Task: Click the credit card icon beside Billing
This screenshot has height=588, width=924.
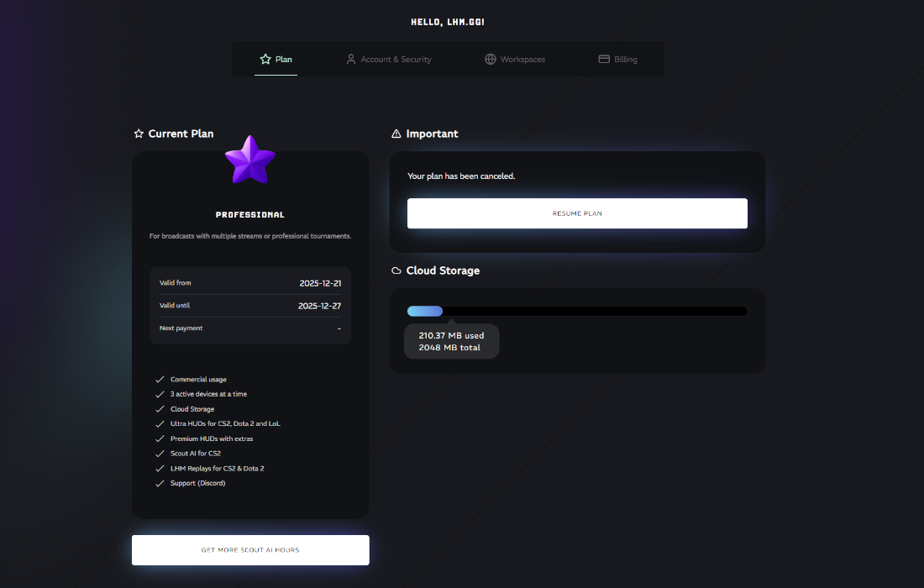Action: [x=603, y=59]
